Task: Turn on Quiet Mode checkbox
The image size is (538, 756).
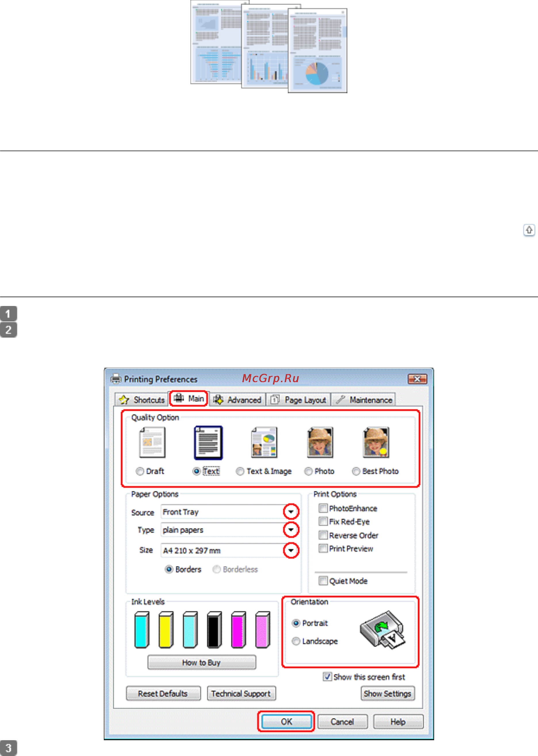Action: [x=323, y=580]
